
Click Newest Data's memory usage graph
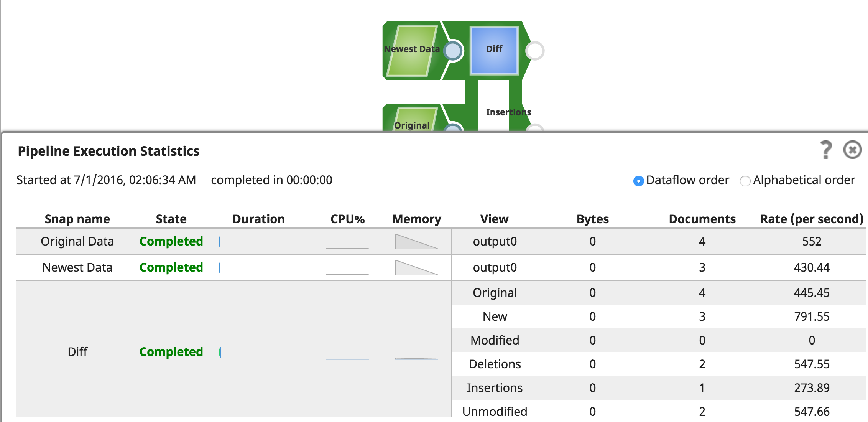[416, 268]
